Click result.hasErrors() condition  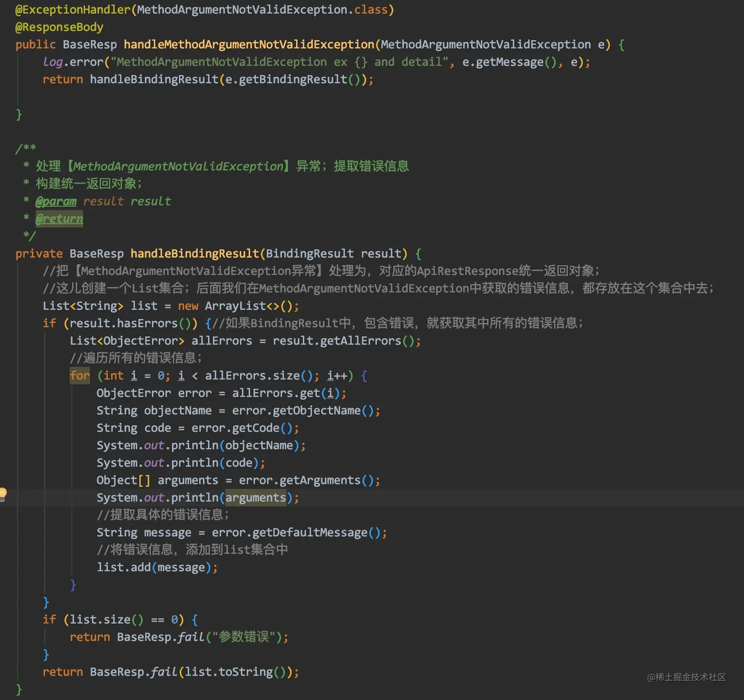pos(130,323)
